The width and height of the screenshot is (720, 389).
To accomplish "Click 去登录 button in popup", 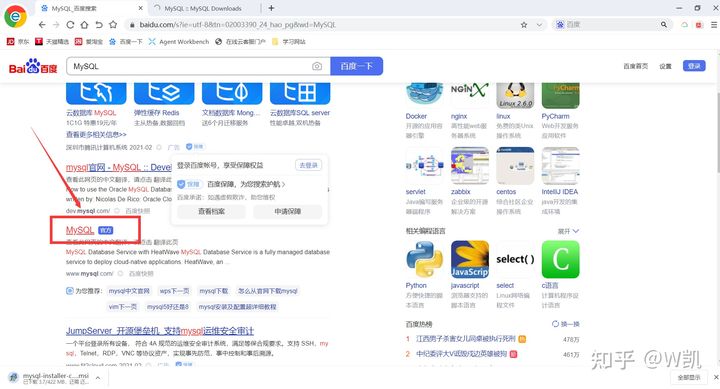I will (308, 165).
